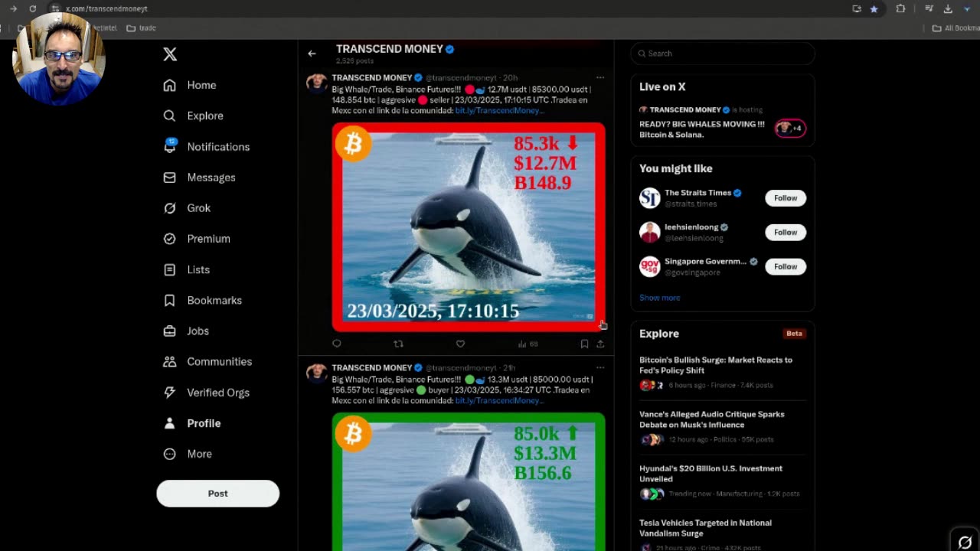
Task: Repost the 85.3k whale post
Action: [x=398, y=344]
